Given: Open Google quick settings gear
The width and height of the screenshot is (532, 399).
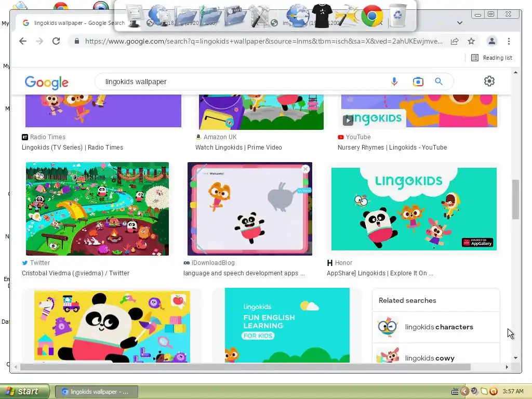Looking at the screenshot, I should click(489, 81).
